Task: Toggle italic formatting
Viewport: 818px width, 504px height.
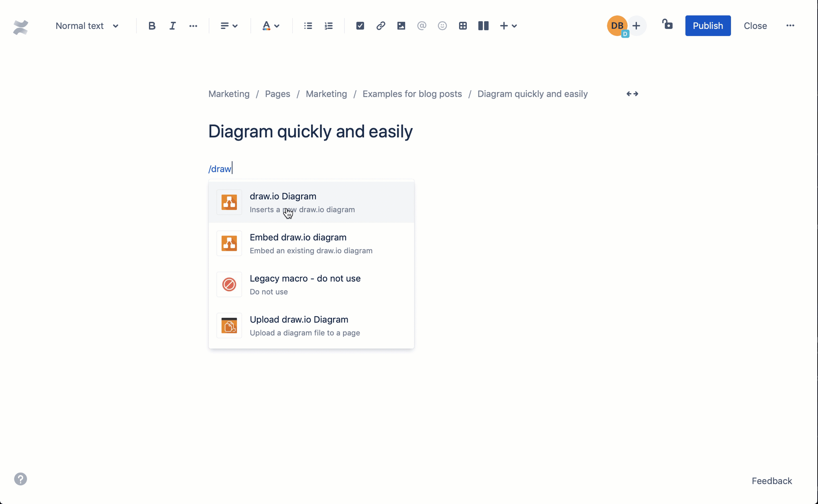Action: click(x=173, y=26)
